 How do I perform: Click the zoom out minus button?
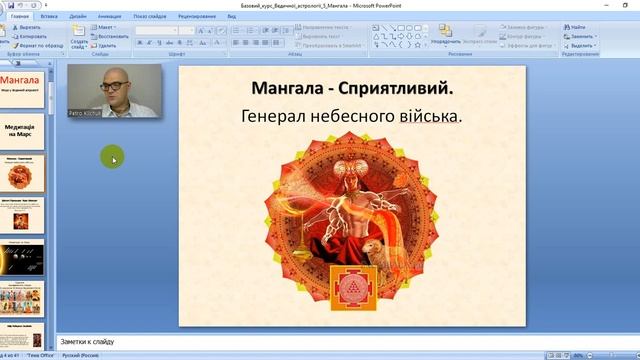(589, 356)
